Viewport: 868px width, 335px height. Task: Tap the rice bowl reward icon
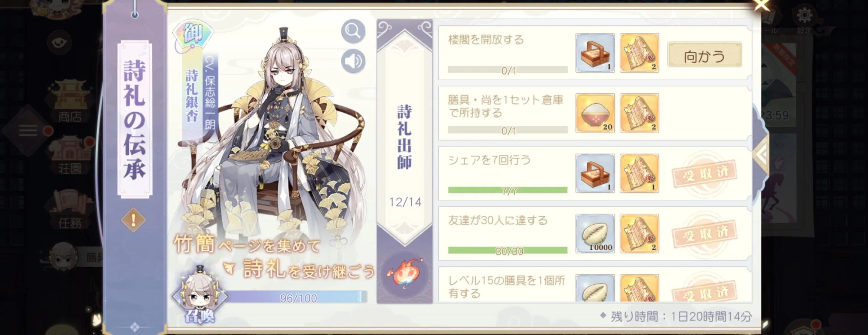tap(595, 113)
